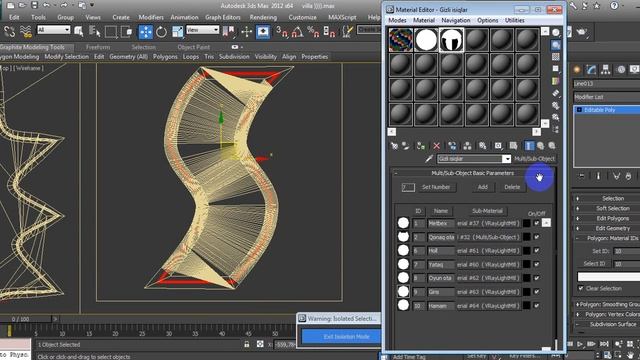The width and height of the screenshot is (640, 360).
Task: Click the black color swatch in Metbex row
Action: coord(527,223)
